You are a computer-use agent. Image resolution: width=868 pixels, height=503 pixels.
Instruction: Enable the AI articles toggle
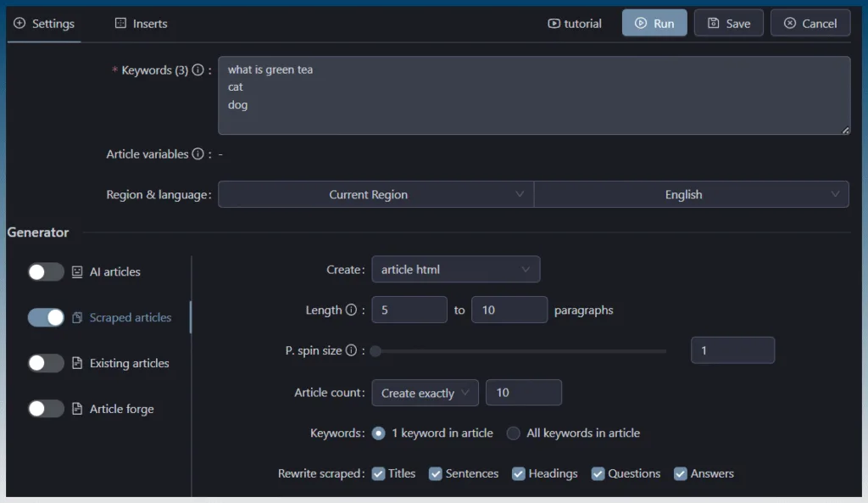coord(46,272)
